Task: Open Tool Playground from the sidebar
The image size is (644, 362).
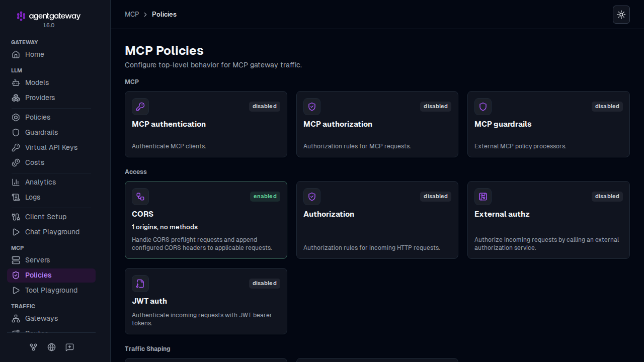Action: coord(51,290)
